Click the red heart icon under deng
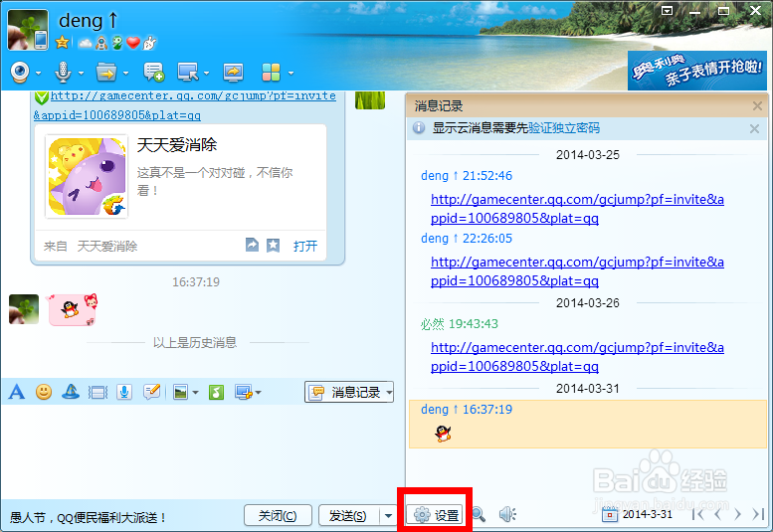 [133, 43]
